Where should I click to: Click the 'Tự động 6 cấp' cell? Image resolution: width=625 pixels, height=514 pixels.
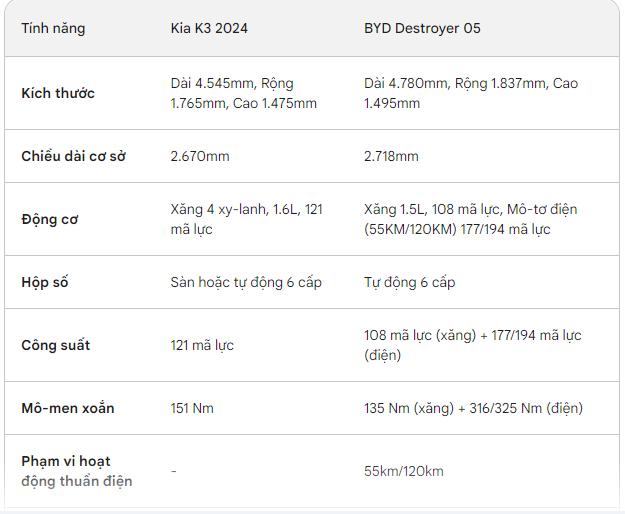[x=409, y=282]
